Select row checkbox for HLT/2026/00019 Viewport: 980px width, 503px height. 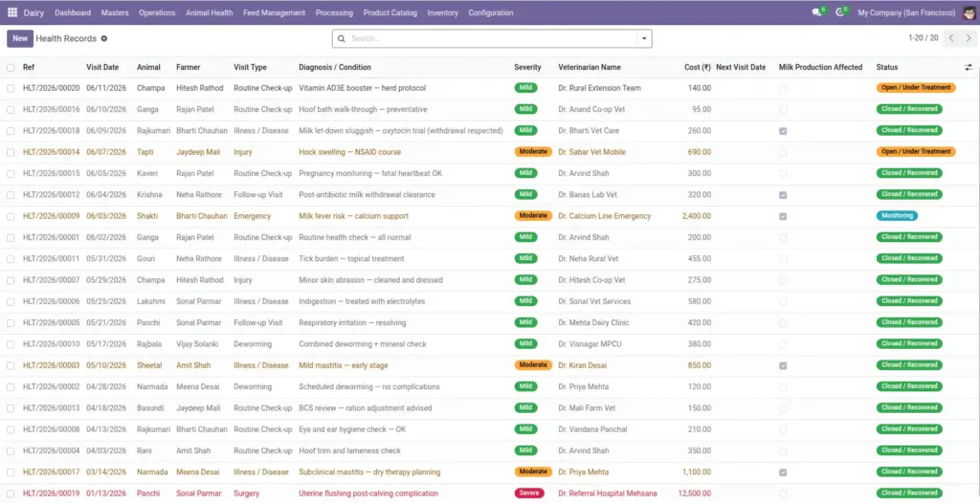tap(11, 493)
